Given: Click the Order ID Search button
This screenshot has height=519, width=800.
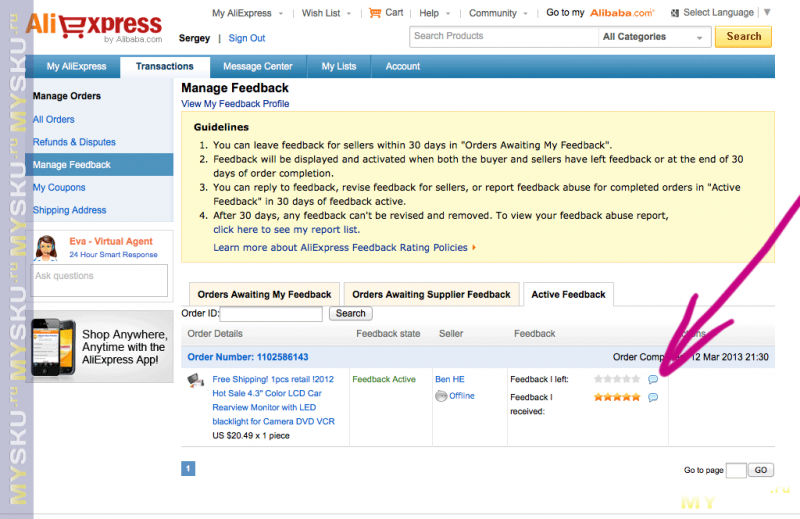Looking at the screenshot, I should (x=351, y=313).
